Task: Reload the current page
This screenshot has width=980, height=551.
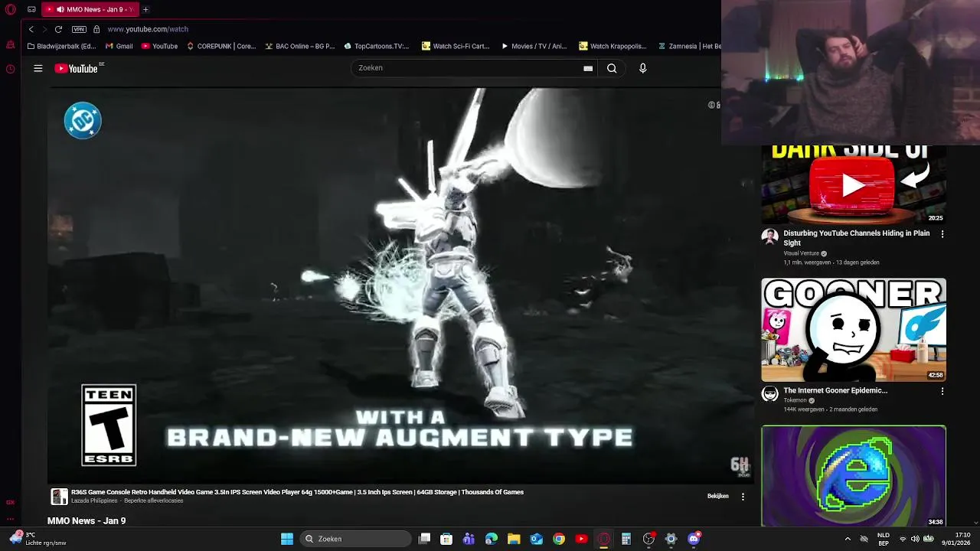Action: click(x=58, y=29)
